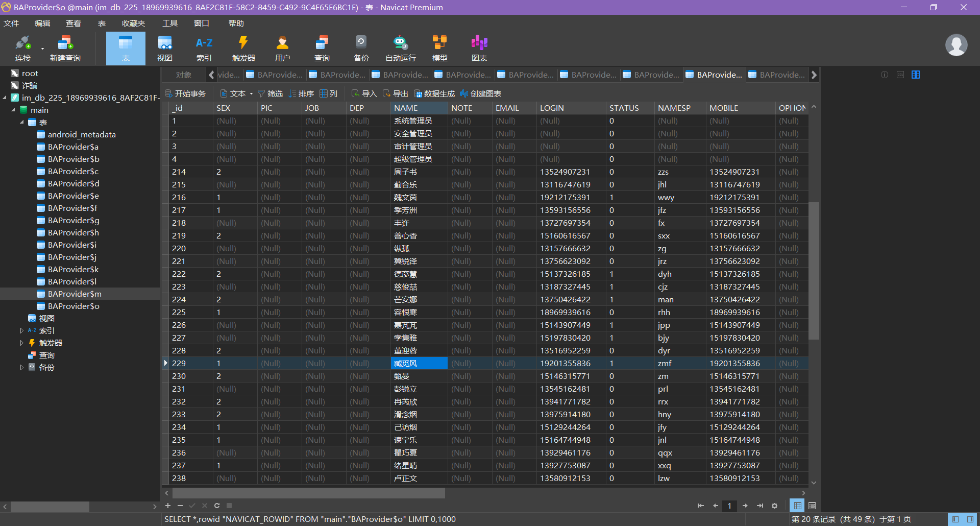Click the 新建查询 new query icon

coord(65,49)
